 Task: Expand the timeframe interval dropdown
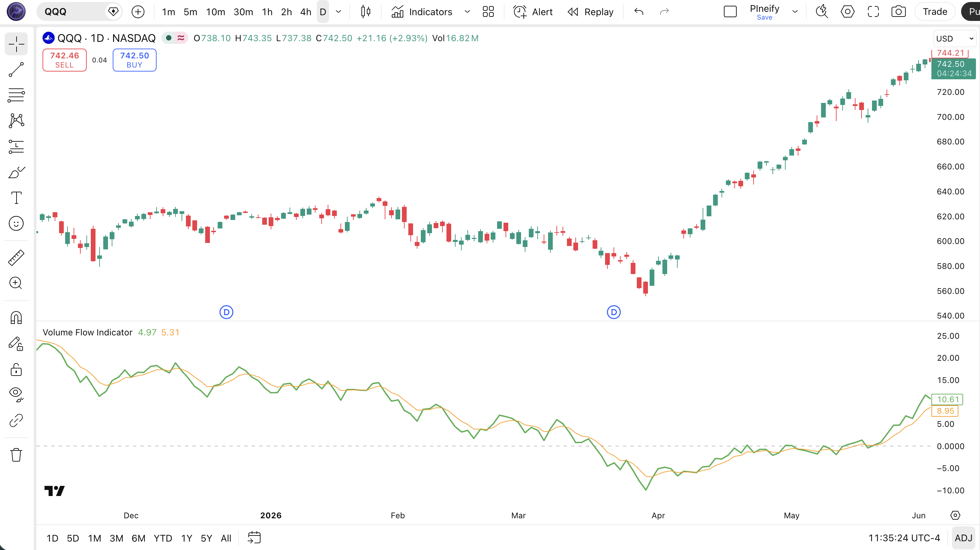[338, 12]
